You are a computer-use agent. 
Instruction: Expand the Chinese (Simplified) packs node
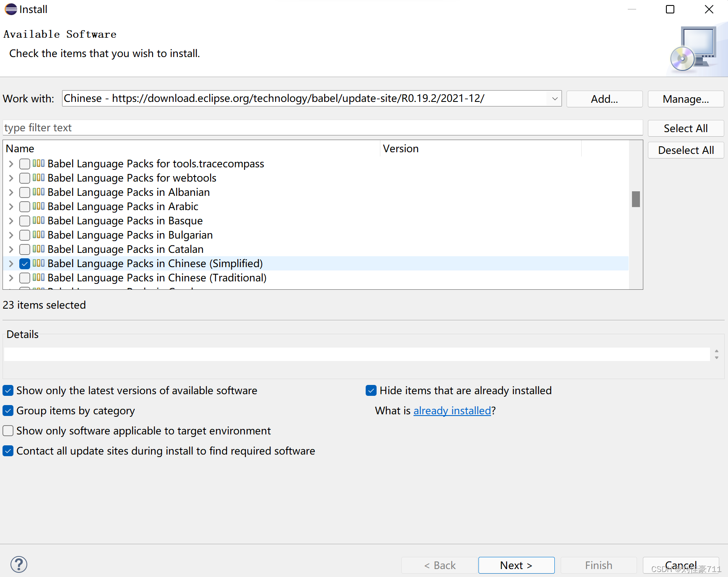tap(11, 264)
